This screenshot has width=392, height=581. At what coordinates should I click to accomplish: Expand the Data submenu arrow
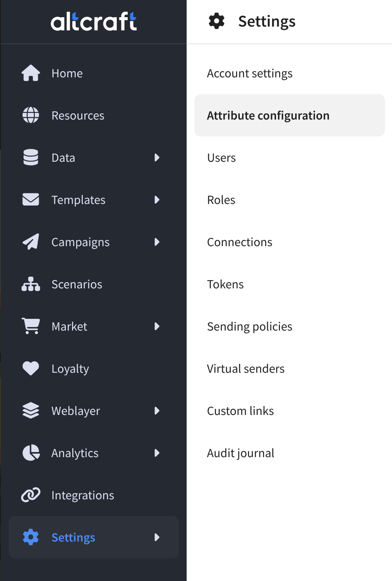point(157,157)
